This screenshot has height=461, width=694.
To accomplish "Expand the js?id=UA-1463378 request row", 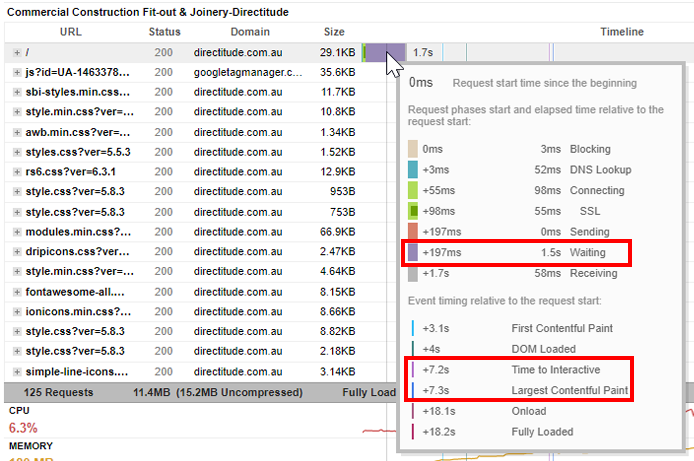I will tap(17, 72).
